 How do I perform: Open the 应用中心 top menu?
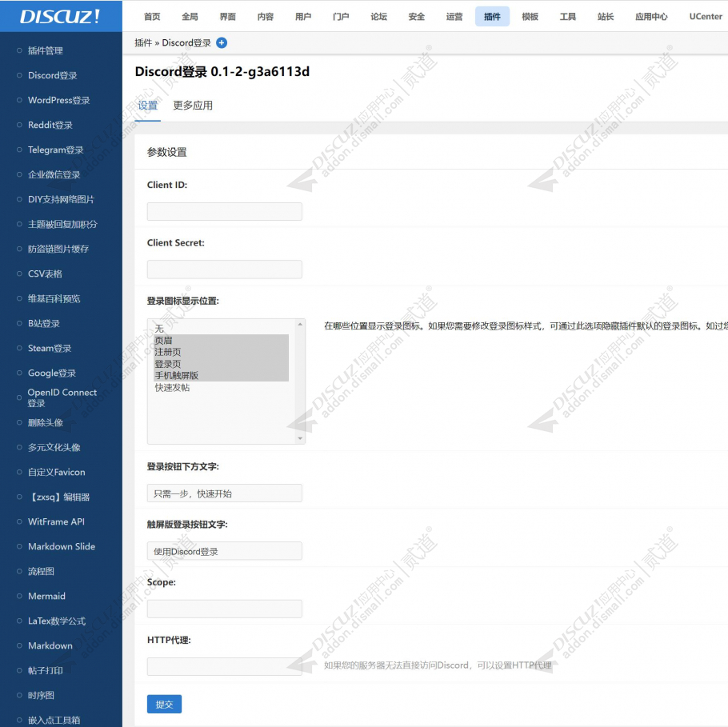pyautogui.click(x=651, y=16)
